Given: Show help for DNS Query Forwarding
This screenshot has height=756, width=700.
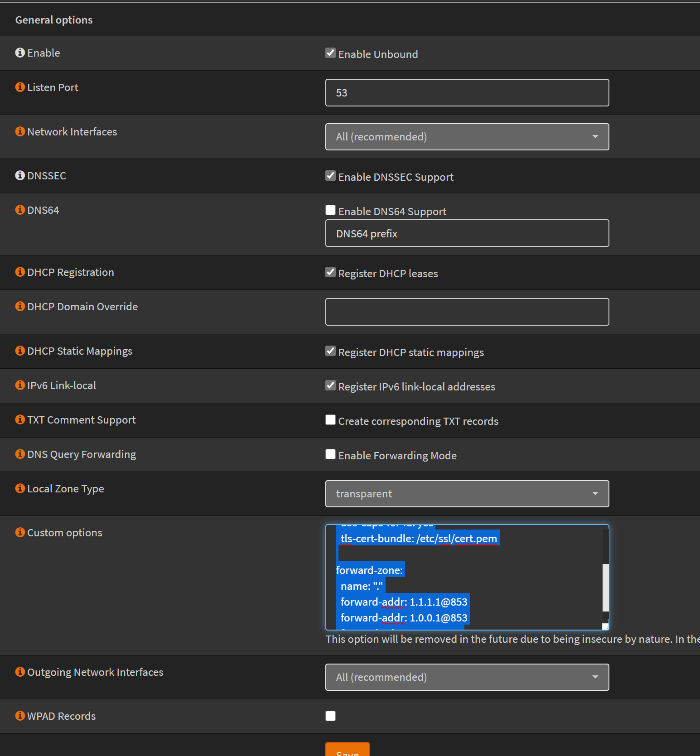Looking at the screenshot, I should [x=20, y=454].
